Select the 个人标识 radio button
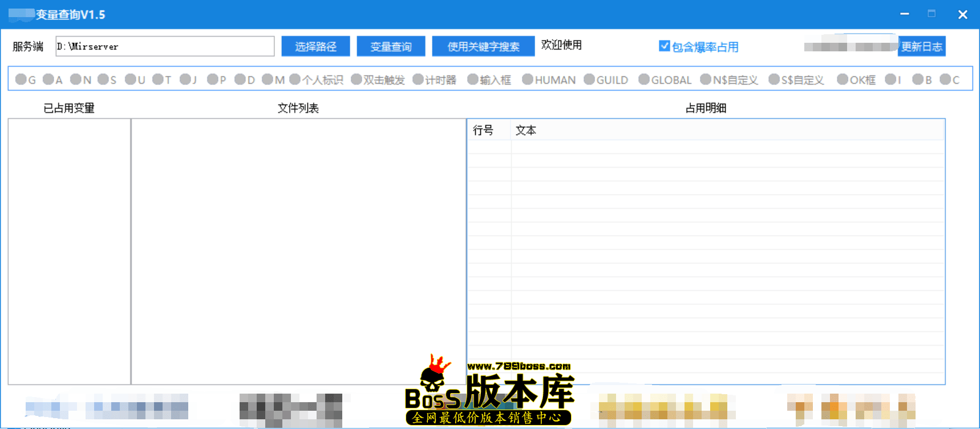The width and height of the screenshot is (980, 429). [x=295, y=79]
